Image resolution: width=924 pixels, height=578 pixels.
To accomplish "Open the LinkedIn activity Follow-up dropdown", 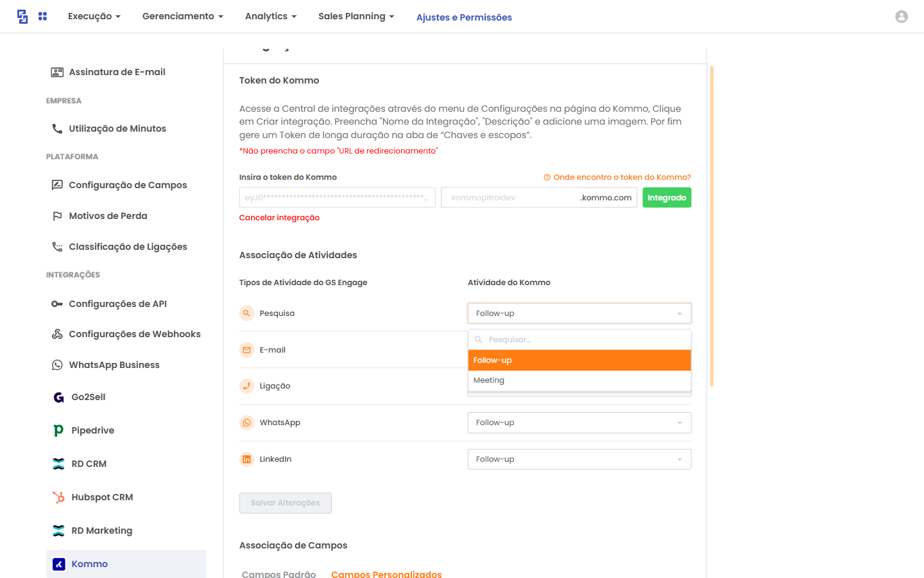I will click(x=579, y=459).
